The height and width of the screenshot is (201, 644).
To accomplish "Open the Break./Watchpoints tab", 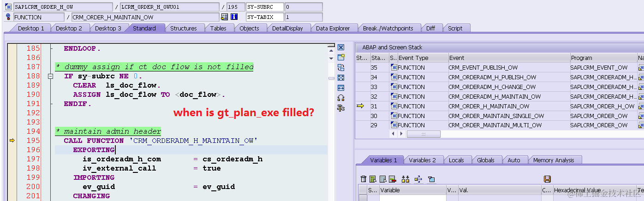I will 388,28.
